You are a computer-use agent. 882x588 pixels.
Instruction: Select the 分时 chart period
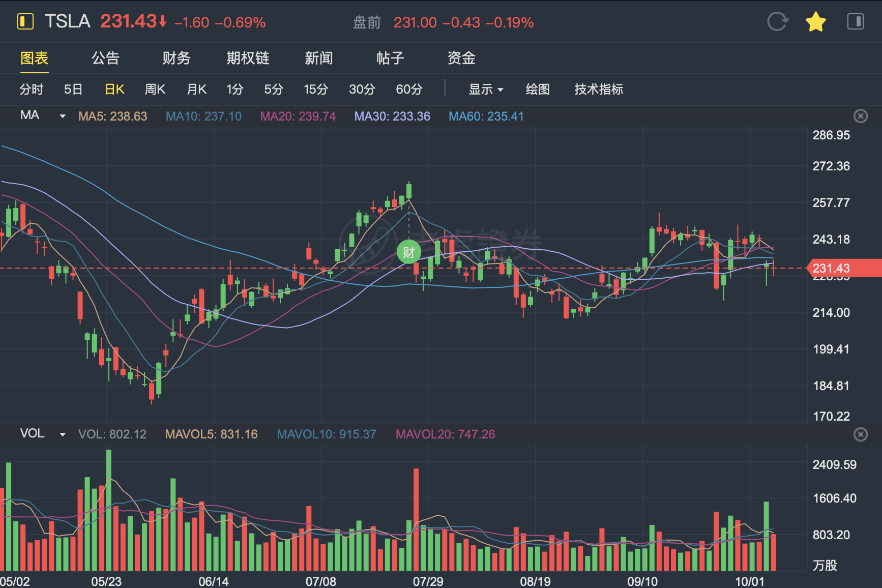(x=32, y=90)
